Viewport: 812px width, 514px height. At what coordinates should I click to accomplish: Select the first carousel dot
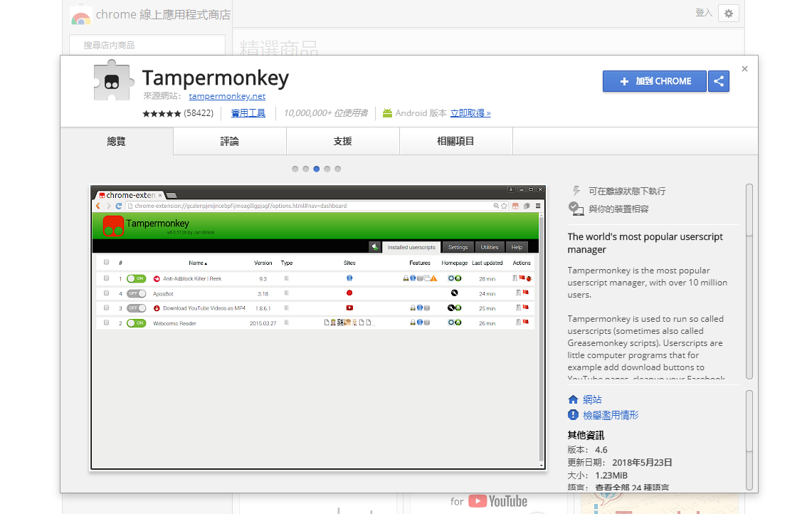(x=295, y=169)
